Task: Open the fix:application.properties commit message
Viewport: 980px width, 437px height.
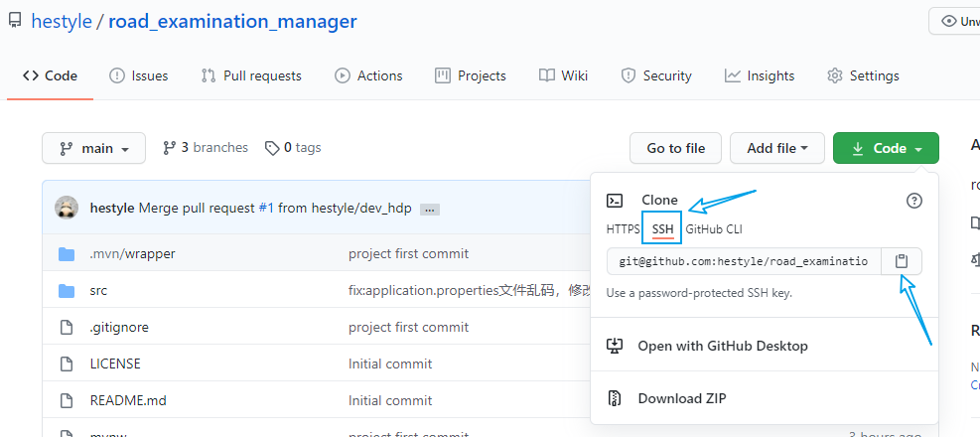Action: (x=470, y=290)
